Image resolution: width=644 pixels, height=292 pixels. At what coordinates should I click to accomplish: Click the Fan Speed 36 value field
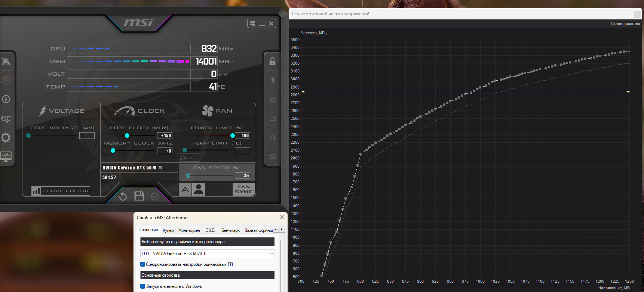pyautogui.click(x=242, y=175)
